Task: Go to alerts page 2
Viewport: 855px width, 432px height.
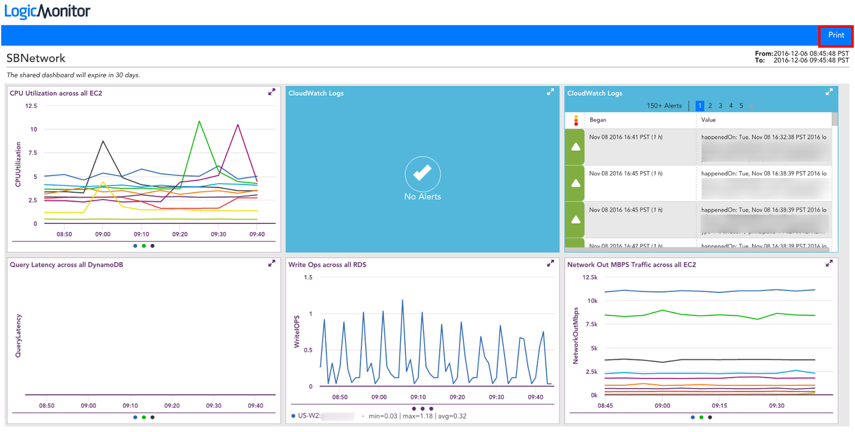Action: pyautogui.click(x=710, y=106)
